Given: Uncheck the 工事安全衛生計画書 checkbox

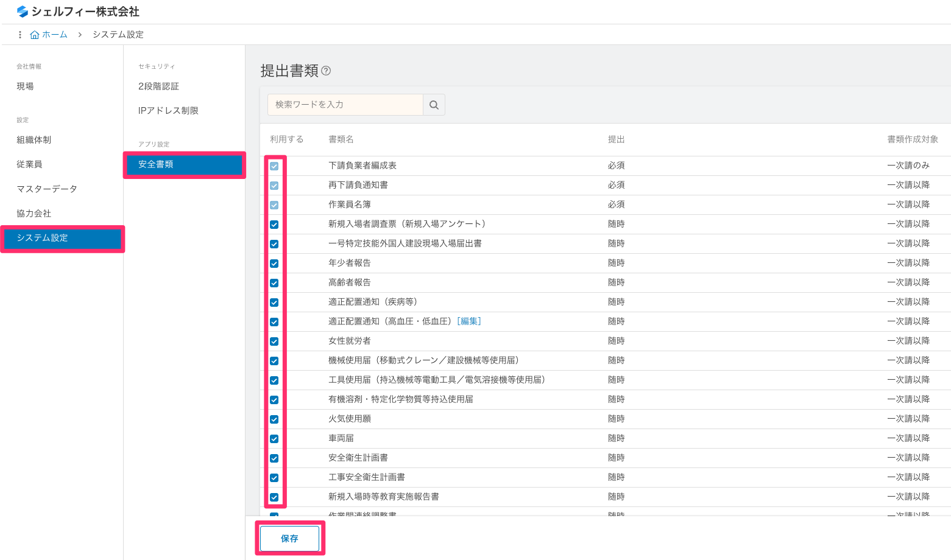Looking at the screenshot, I should pos(274,477).
